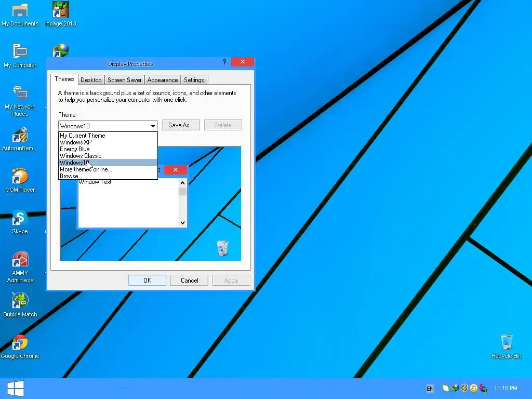Click the green download manager tray icon
This screenshot has height=399, width=532.
(x=455, y=388)
